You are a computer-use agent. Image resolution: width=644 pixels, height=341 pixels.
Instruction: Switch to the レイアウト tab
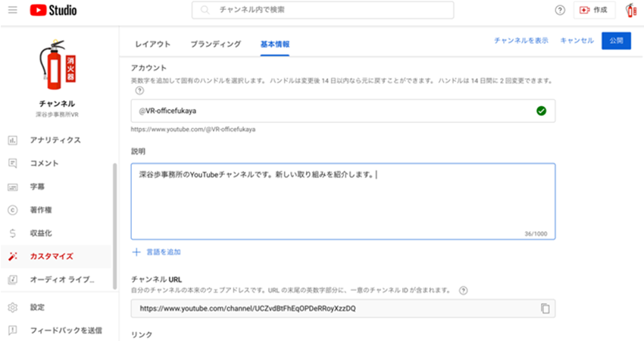point(152,45)
